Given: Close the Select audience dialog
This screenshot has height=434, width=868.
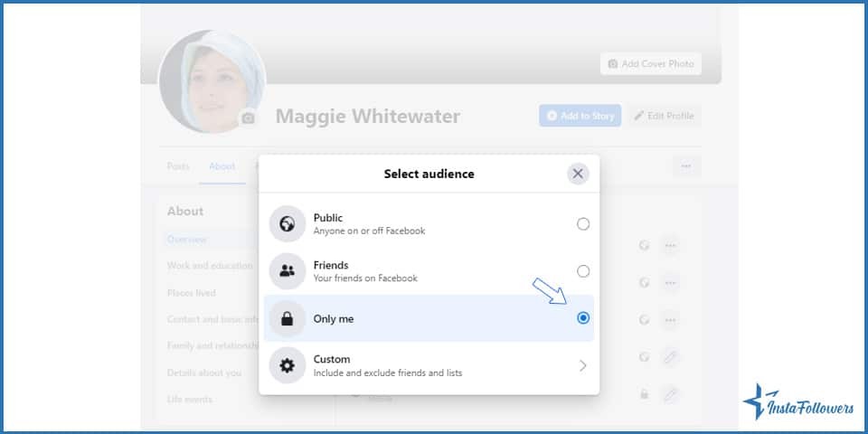Looking at the screenshot, I should click(x=578, y=174).
